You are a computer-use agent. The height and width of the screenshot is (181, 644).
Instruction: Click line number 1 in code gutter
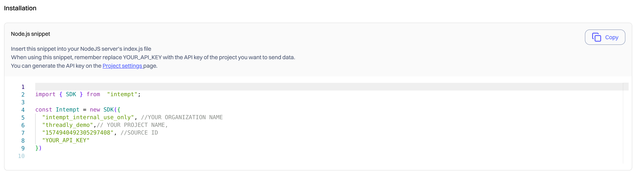tap(23, 87)
